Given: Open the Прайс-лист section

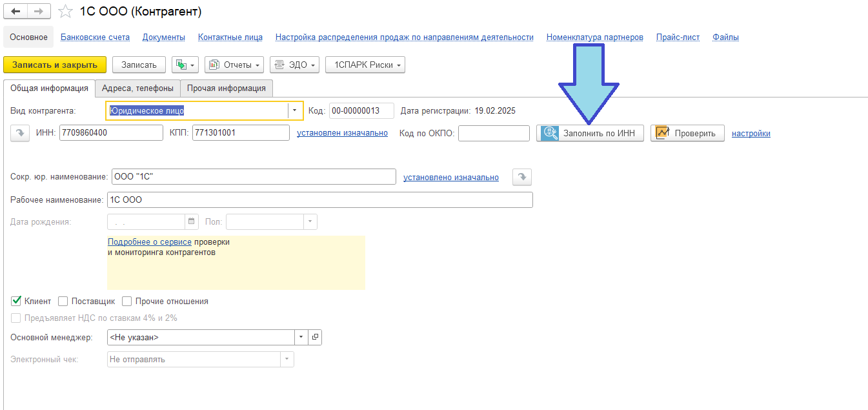Looking at the screenshot, I should 678,37.
